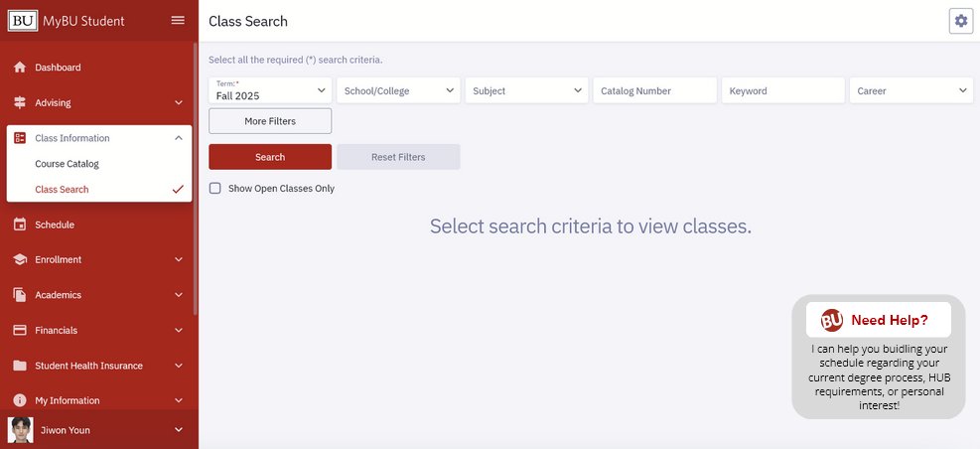The width and height of the screenshot is (980, 449).
Task: Click the Catalog Number input field
Action: coord(655,90)
